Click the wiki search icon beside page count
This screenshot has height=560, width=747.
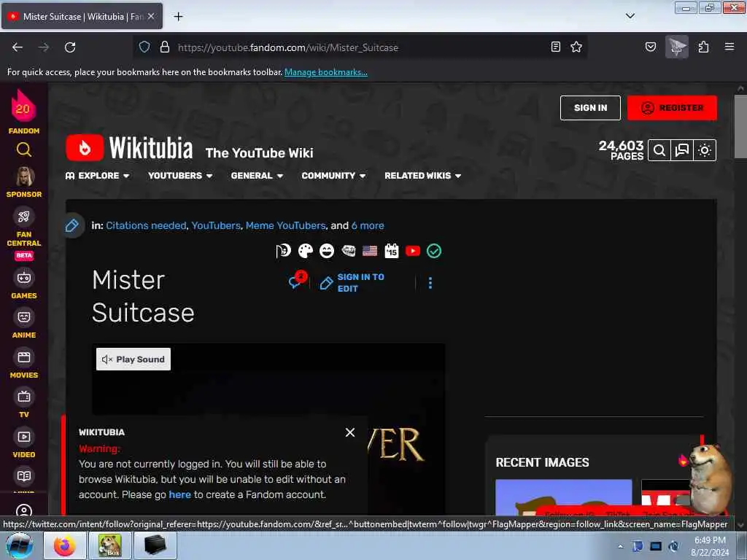click(659, 150)
